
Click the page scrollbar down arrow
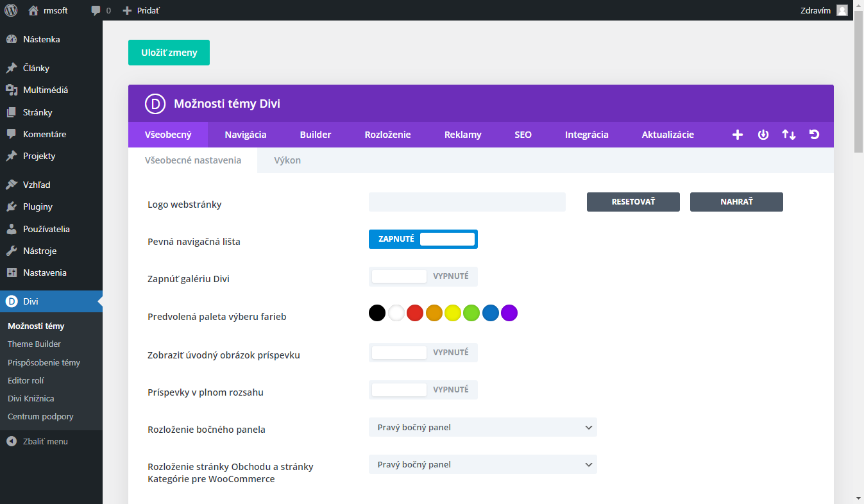click(x=858, y=498)
